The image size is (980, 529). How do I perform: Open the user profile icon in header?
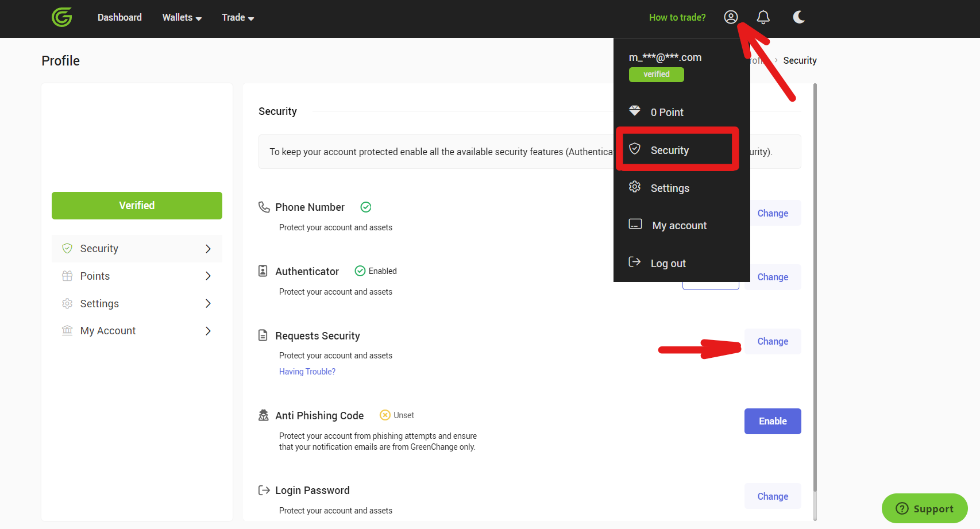(731, 17)
